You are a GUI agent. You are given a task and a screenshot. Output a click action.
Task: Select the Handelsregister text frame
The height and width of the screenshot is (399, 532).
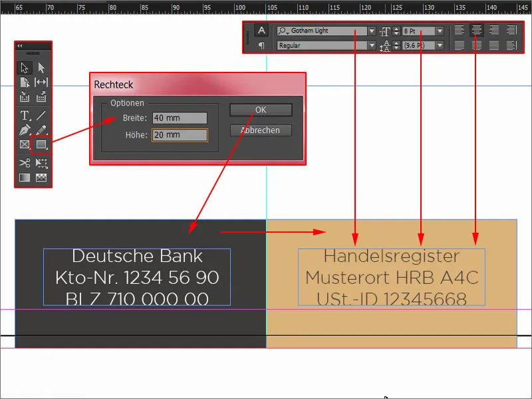pyautogui.click(x=392, y=277)
